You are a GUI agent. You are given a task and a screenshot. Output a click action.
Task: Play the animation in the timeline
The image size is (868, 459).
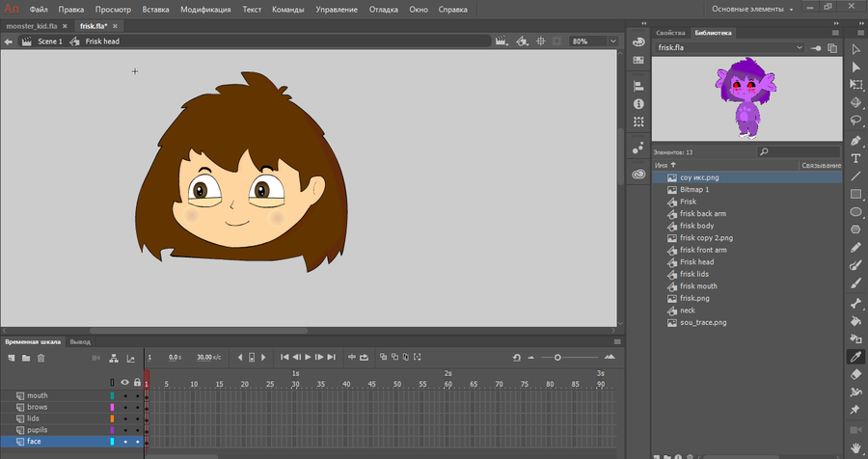310,358
